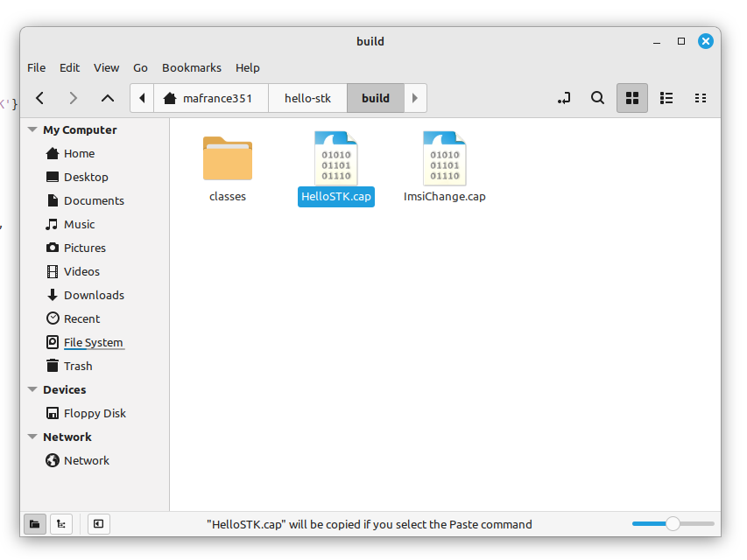The width and height of the screenshot is (747, 560).
Task: Toggle location entry path mode
Action: (x=564, y=98)
